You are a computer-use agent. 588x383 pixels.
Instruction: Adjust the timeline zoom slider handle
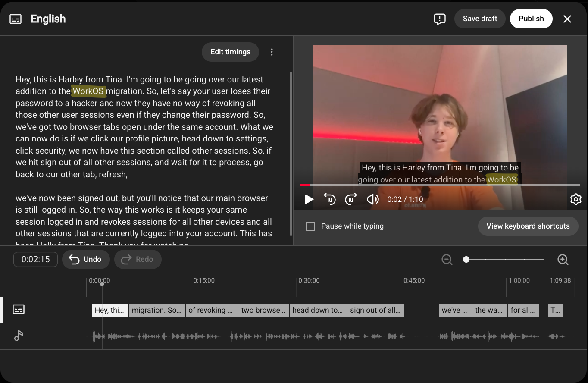466,260
